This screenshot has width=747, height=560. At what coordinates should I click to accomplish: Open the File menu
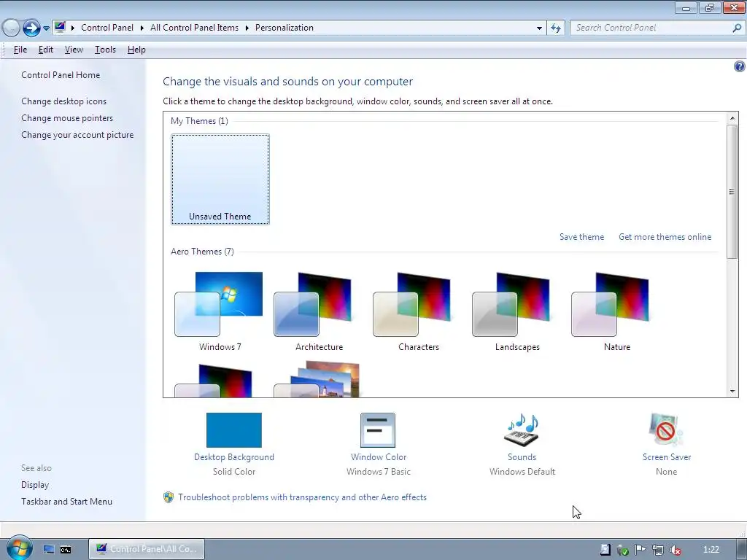20,50
